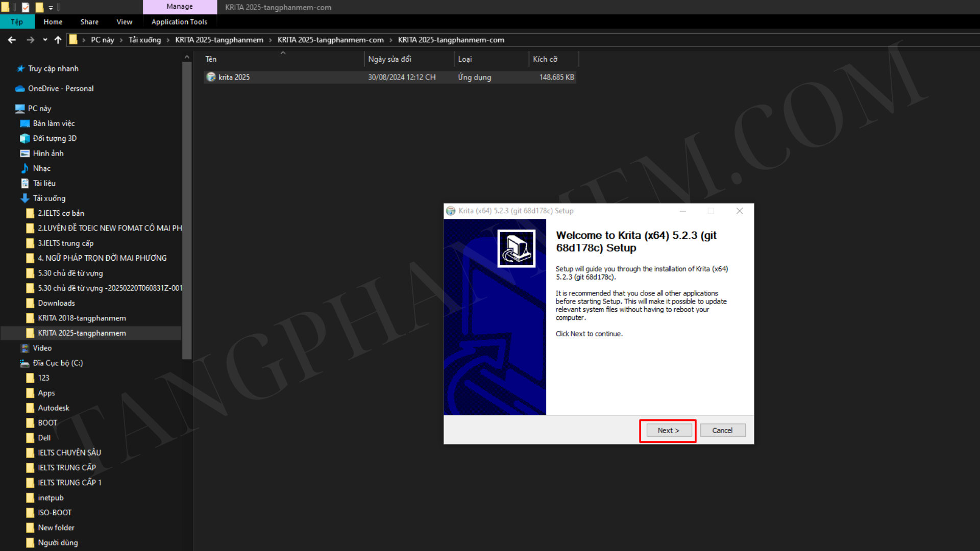Open Đối tượng 3D objects icon
980x551 pixels.
tap(24, 138)
